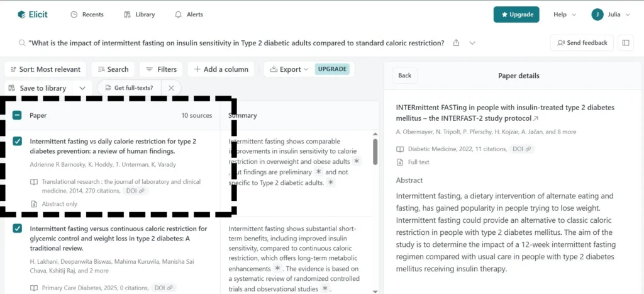Open the Filters panel
This screenshot has height=294, width=644.
(162, 69)
